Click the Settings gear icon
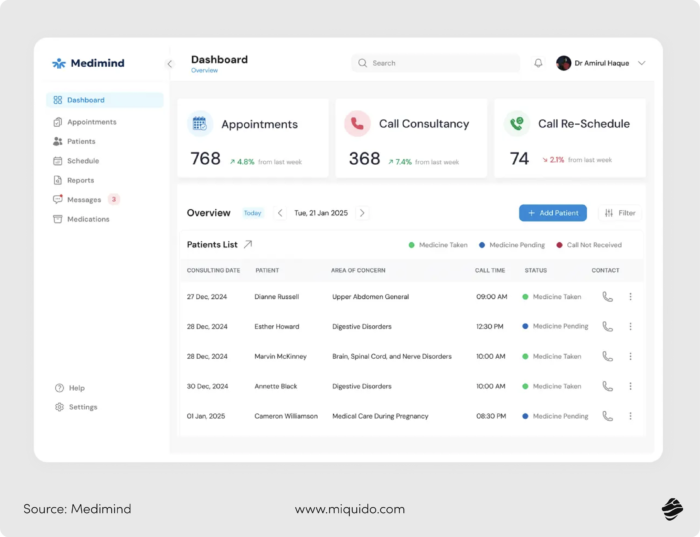Viewport: 700px width, 537px height. click(x=59, y=407)
